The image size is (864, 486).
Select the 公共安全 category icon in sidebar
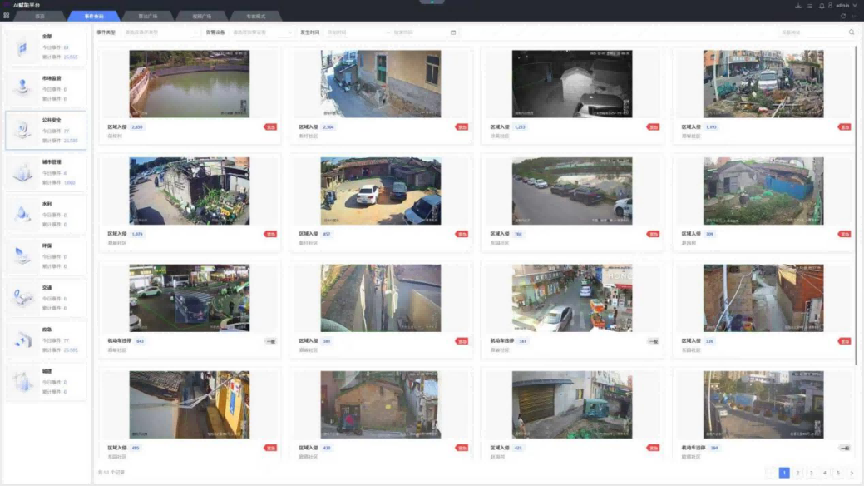click(22, 130)
